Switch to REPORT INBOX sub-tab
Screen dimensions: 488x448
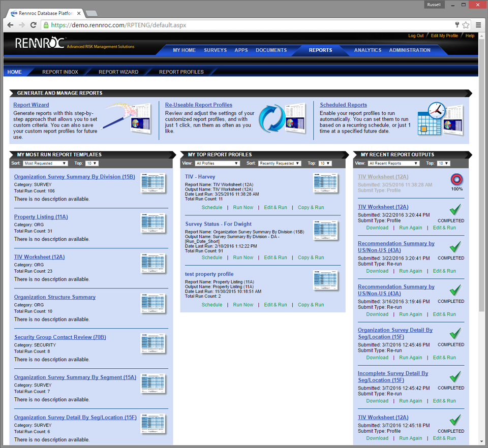(60, 72)
